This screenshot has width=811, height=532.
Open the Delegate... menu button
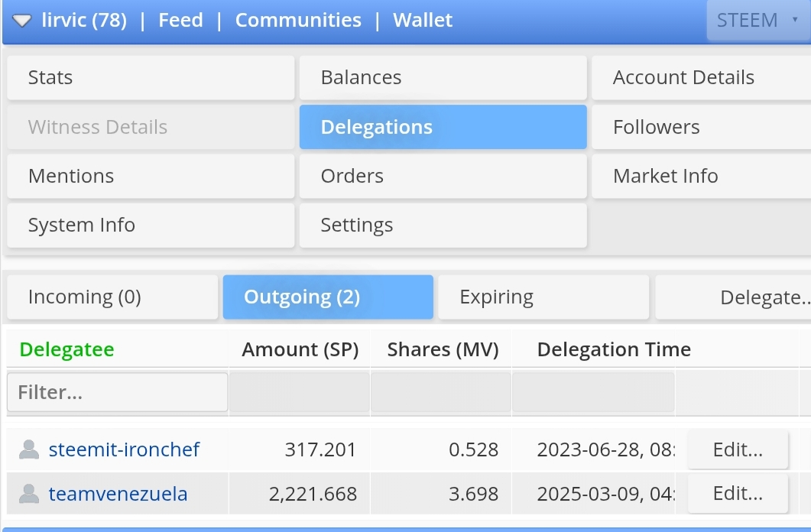733,297
